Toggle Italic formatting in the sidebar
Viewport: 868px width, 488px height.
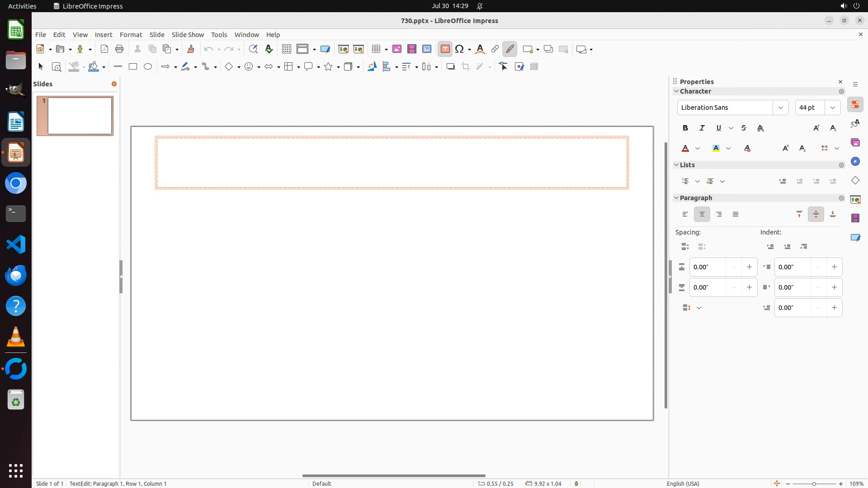(x=702, y=128)
